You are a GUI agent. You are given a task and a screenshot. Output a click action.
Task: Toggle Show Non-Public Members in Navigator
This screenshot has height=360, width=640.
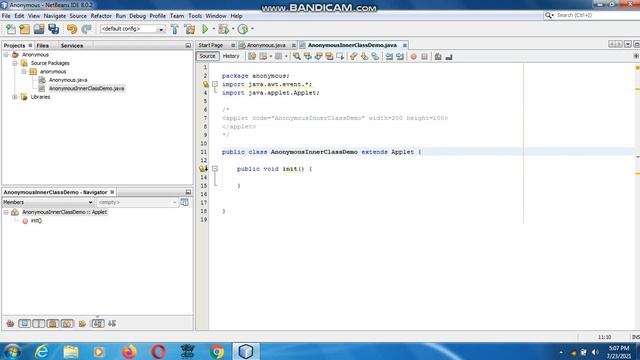[x=53, y=324]
